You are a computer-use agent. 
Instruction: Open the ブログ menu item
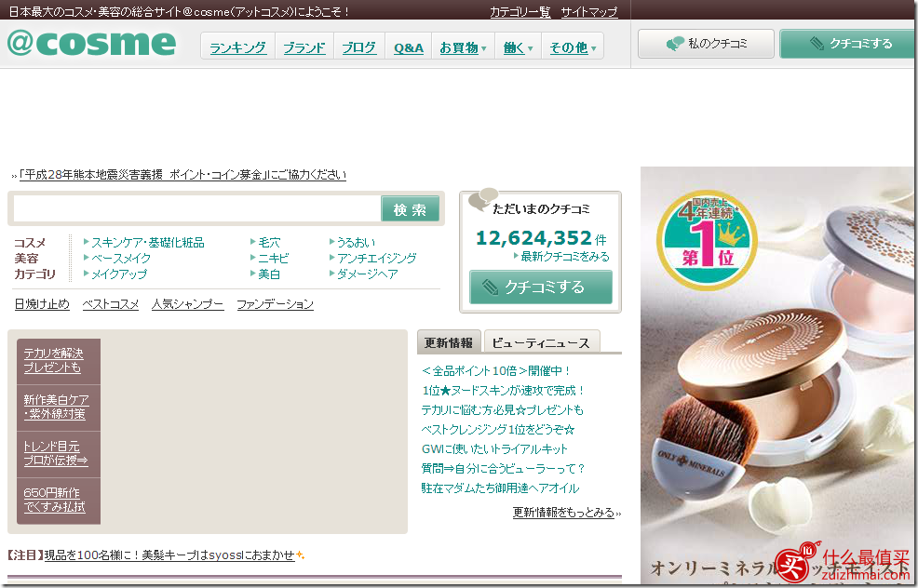[x=358, y=48]
